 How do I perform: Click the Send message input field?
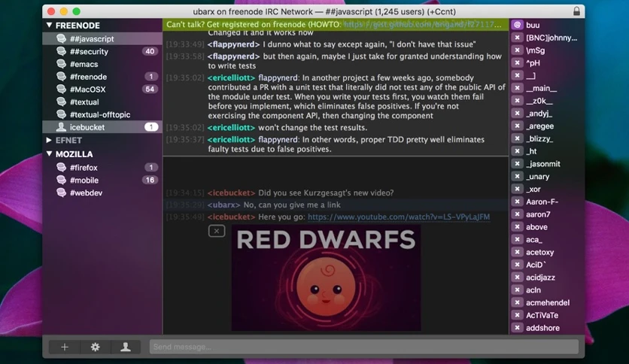[x=364, y=347]
